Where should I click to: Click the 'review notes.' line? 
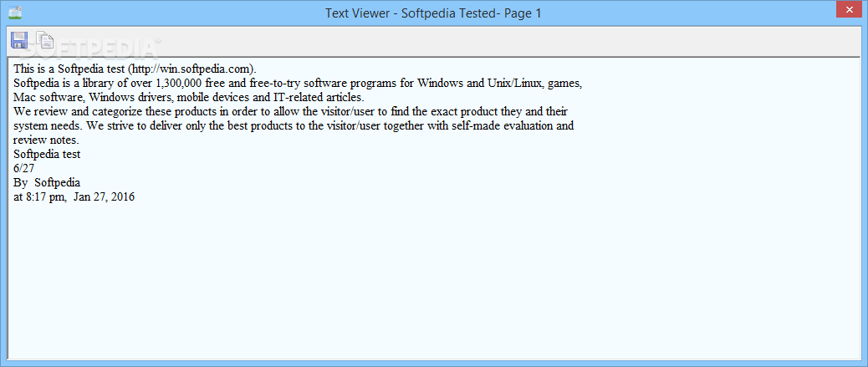(46, 140)
